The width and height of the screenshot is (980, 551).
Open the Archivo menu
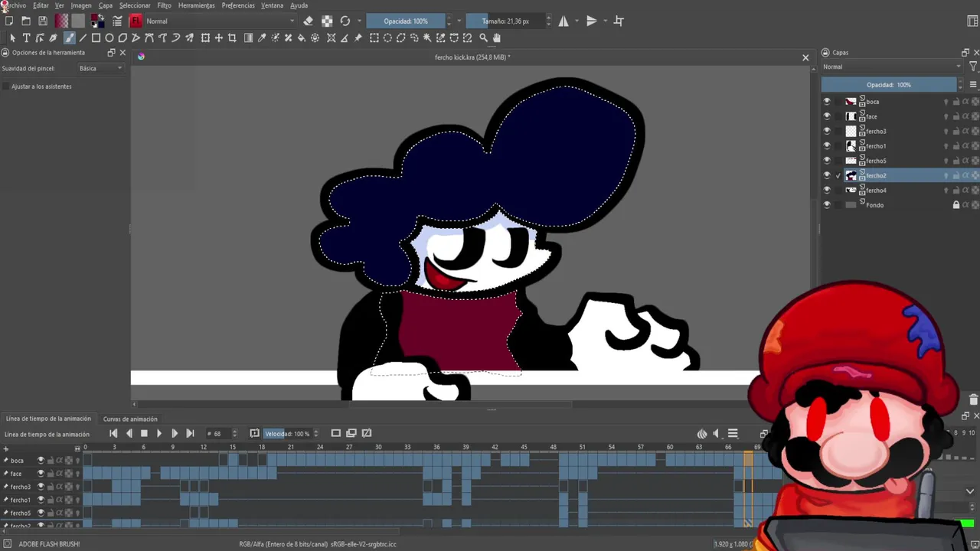15,5
